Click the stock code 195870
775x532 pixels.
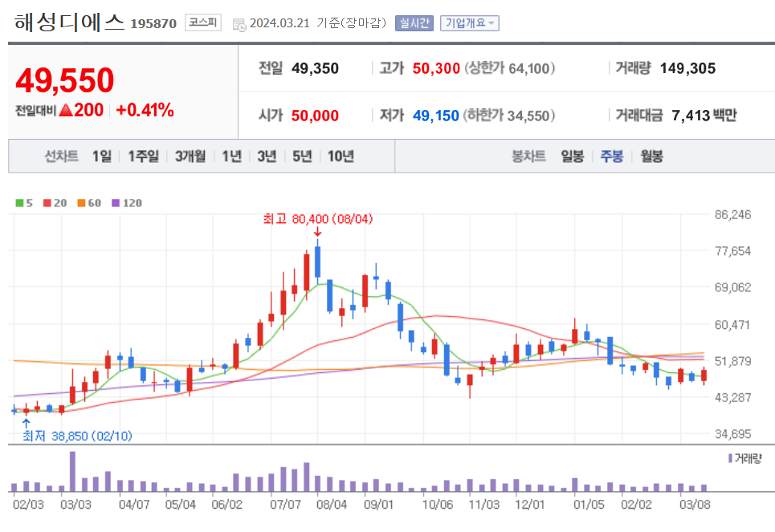pos(153,24)
